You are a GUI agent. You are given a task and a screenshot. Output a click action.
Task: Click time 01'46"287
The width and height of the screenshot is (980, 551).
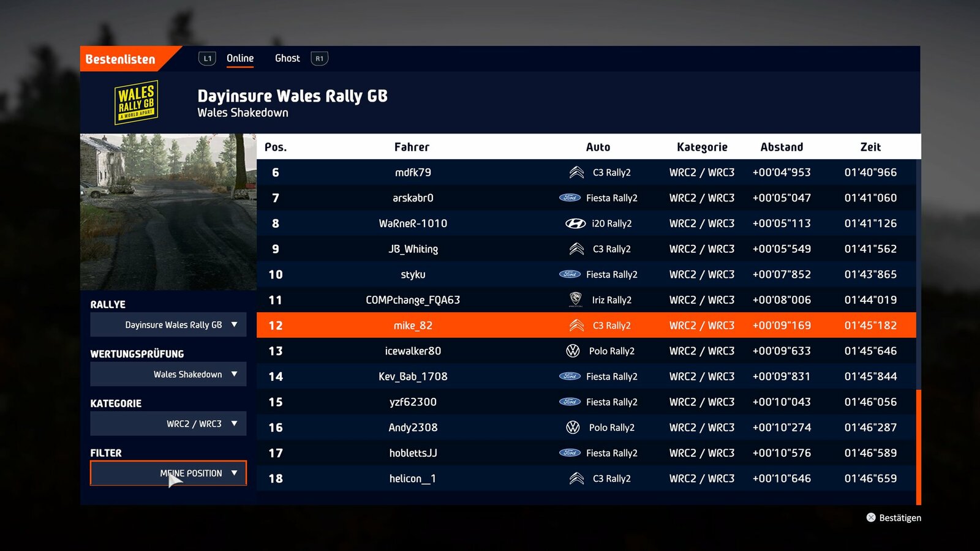[x=870, y=427]
